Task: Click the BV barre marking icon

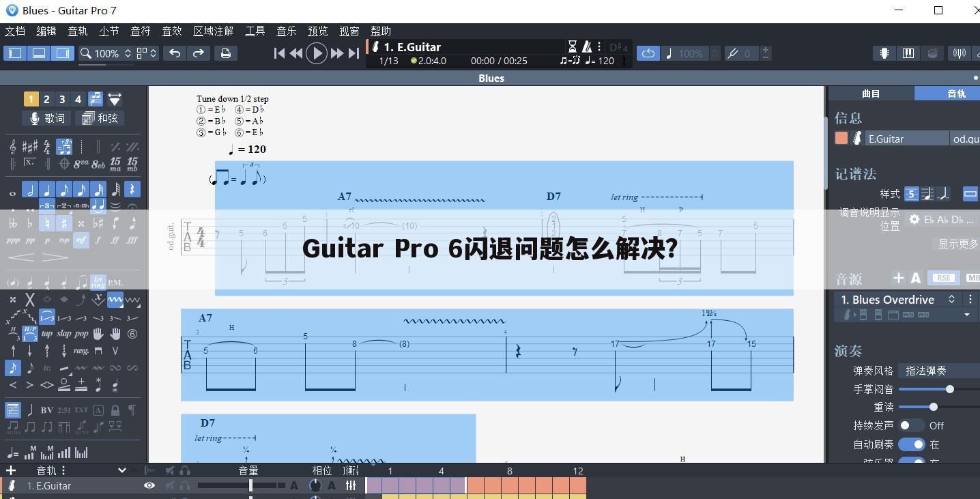Action: pos(47,410)
